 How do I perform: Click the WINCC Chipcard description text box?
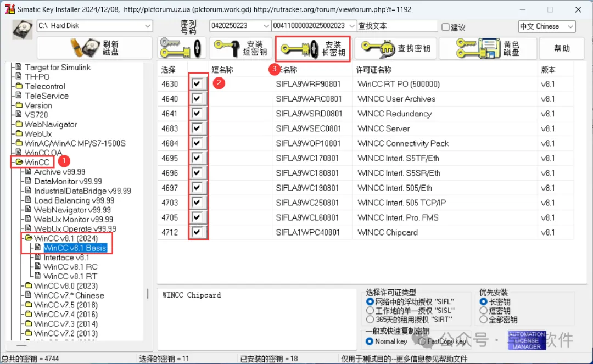[257, 320]
